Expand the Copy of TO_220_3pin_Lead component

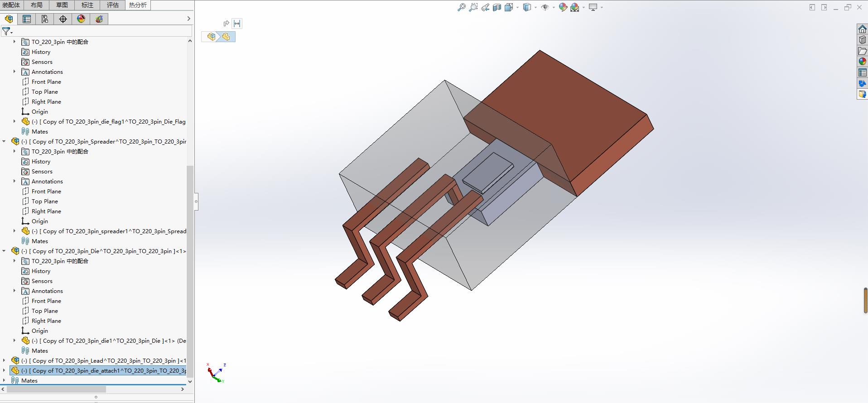click(x=4, y=360)
